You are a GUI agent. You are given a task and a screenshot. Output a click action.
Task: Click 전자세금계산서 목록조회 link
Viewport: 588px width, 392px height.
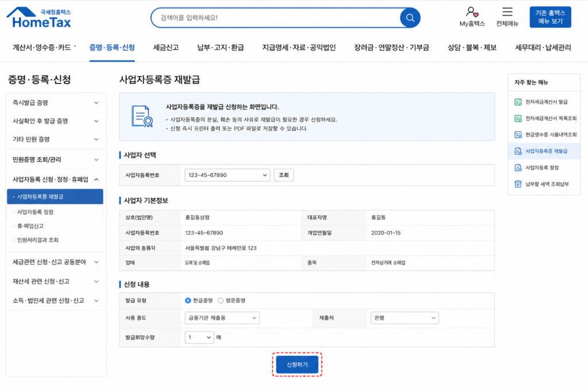point(551,118)
